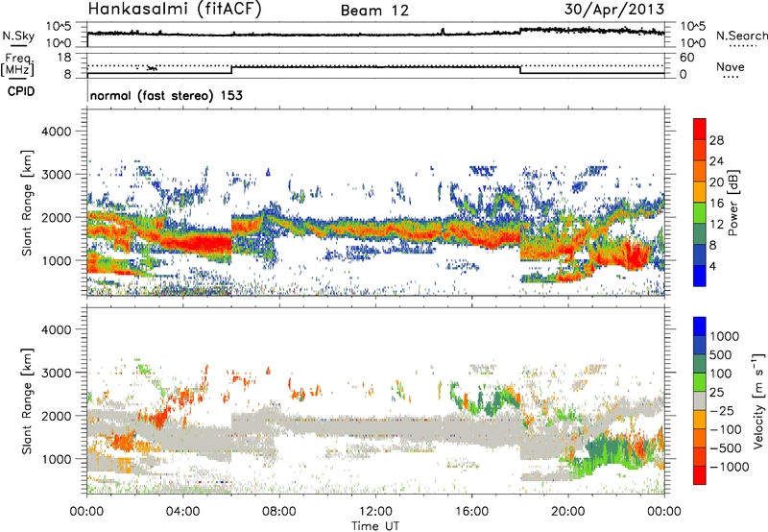Click the '16:00' time tick label
768x532 pixels.
click(x=471, y=512)
